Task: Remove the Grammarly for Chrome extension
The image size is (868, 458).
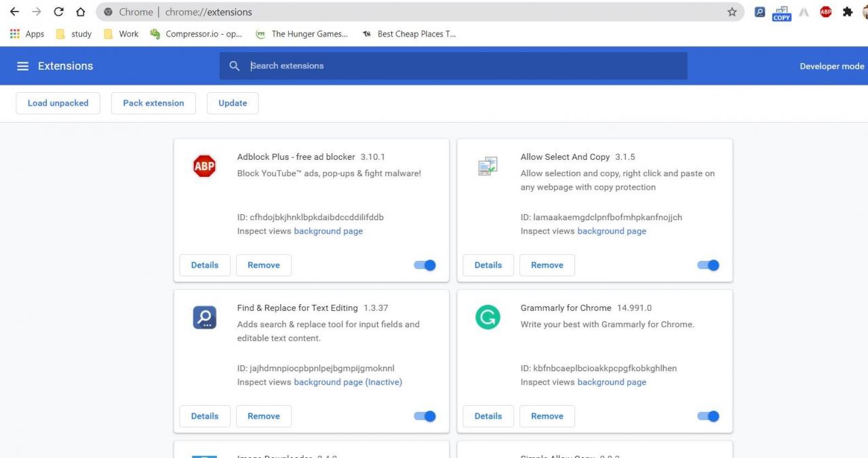Action: coord(547,416)
